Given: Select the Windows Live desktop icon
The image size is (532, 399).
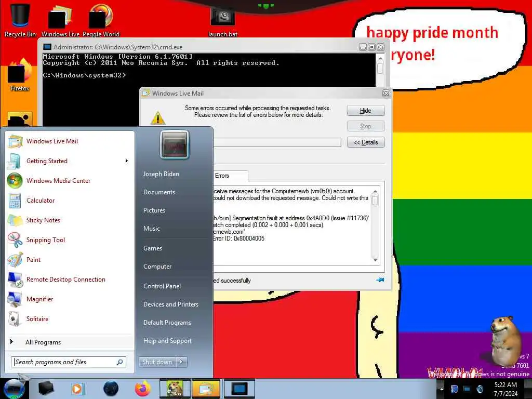Looking at the screenshot, I should click(60, 20).
